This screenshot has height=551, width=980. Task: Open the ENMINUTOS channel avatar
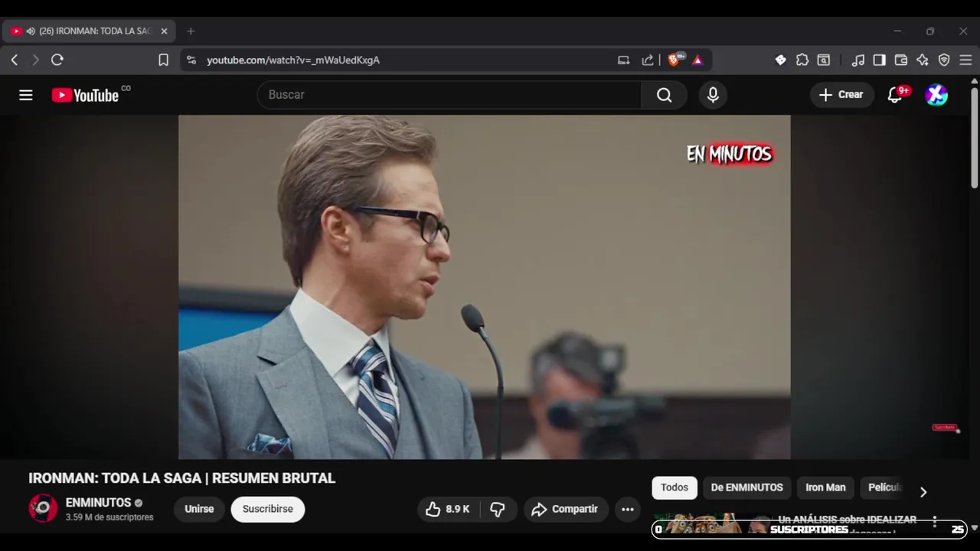[x=43, y=508]
